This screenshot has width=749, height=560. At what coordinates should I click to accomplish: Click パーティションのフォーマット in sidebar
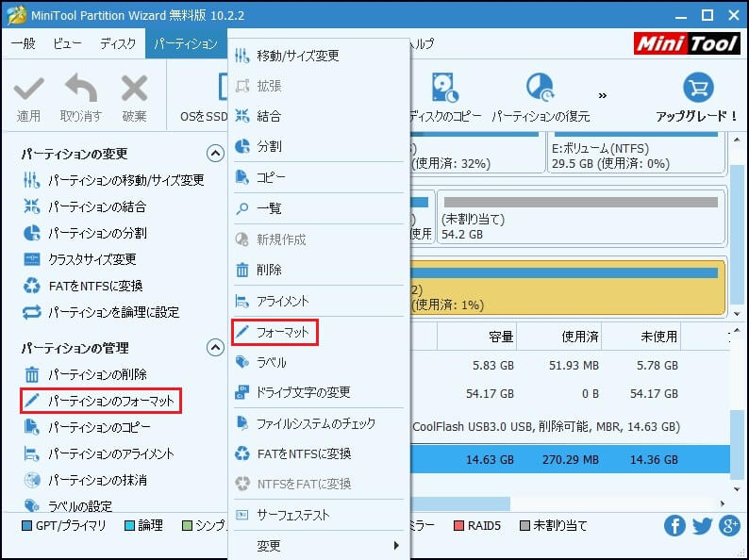point(101,401)
